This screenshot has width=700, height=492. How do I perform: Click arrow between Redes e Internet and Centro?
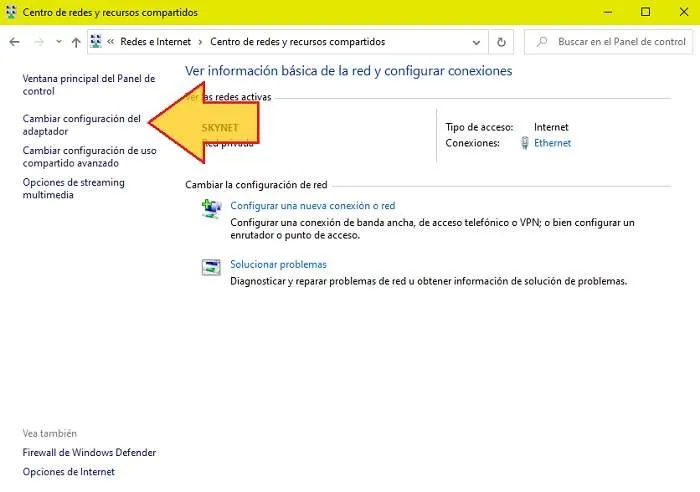[x=200, y=42]
